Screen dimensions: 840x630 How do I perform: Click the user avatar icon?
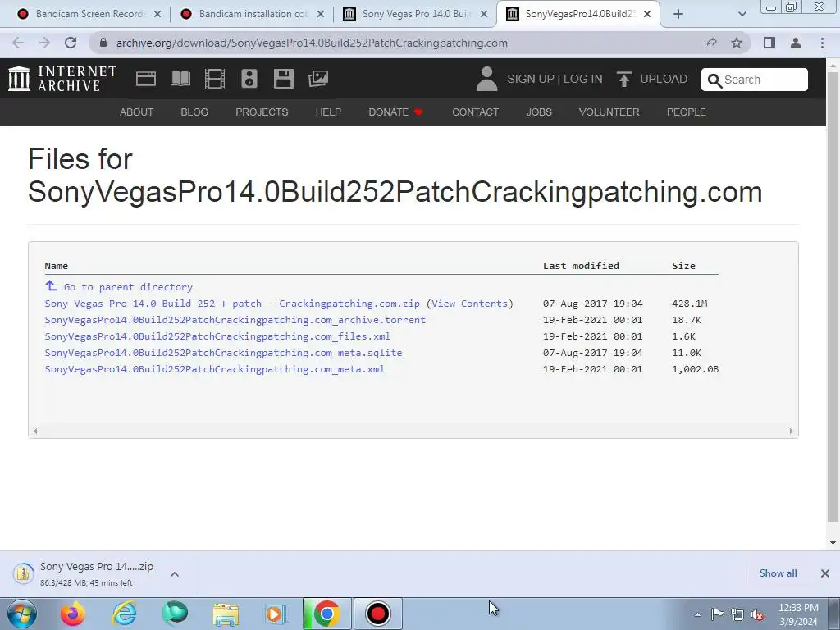[486, 79]
